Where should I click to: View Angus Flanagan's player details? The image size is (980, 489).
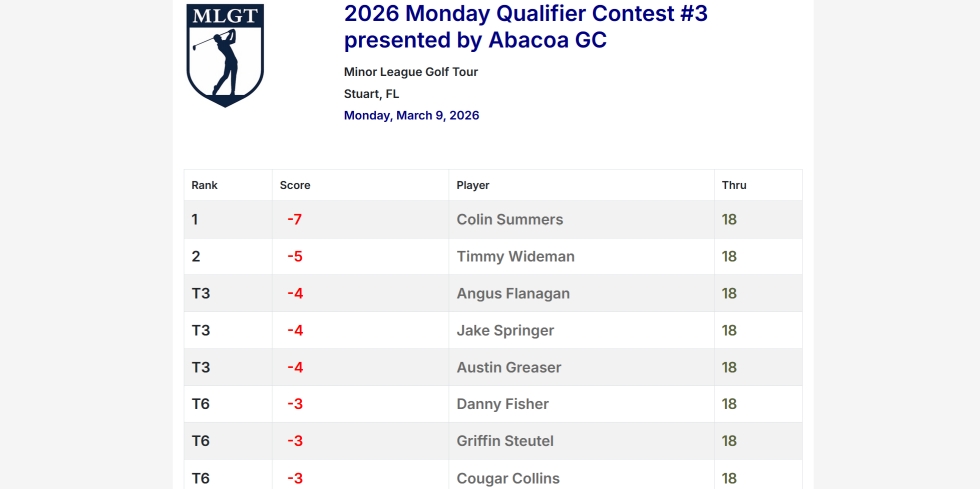[513, 294]
